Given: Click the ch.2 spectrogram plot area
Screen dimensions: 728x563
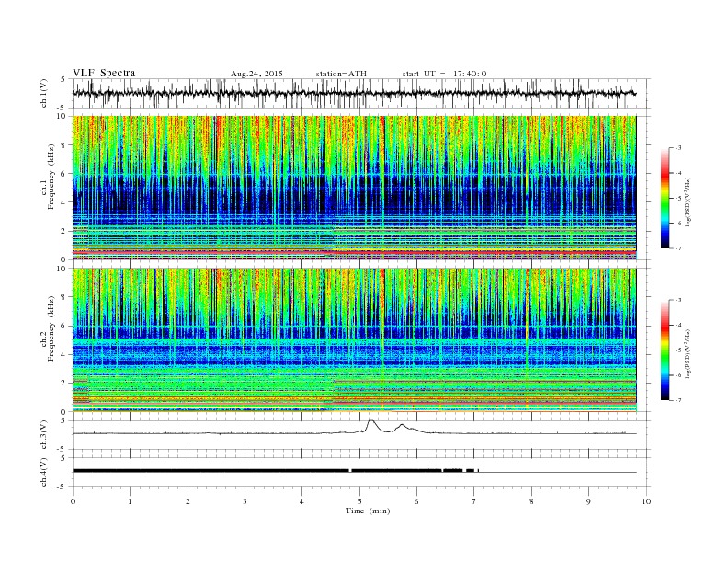Looking at the screenshot, I should (354, 340).
